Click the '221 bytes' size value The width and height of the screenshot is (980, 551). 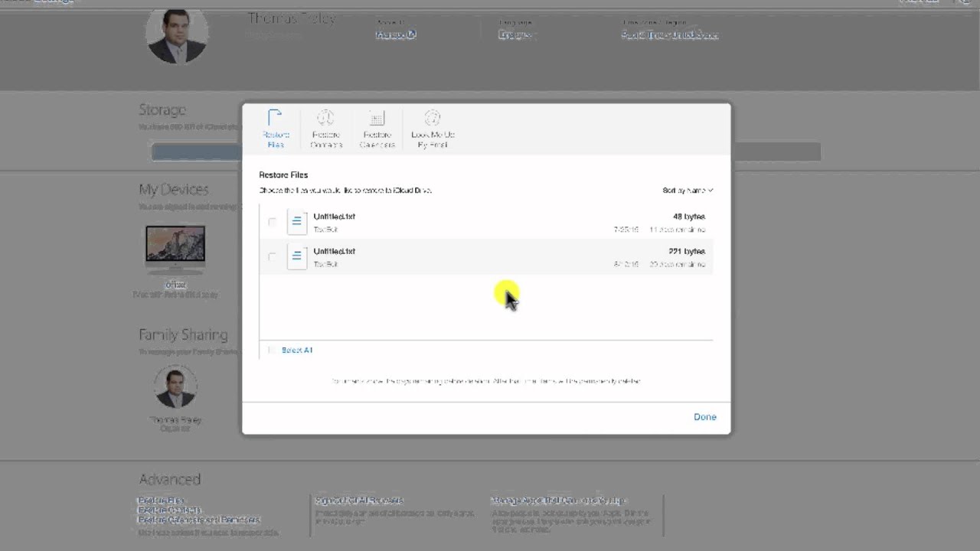click(x=687, y=251)
